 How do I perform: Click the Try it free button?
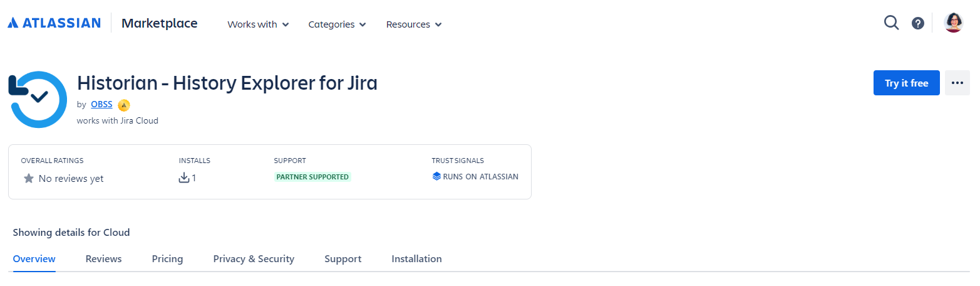906,83
